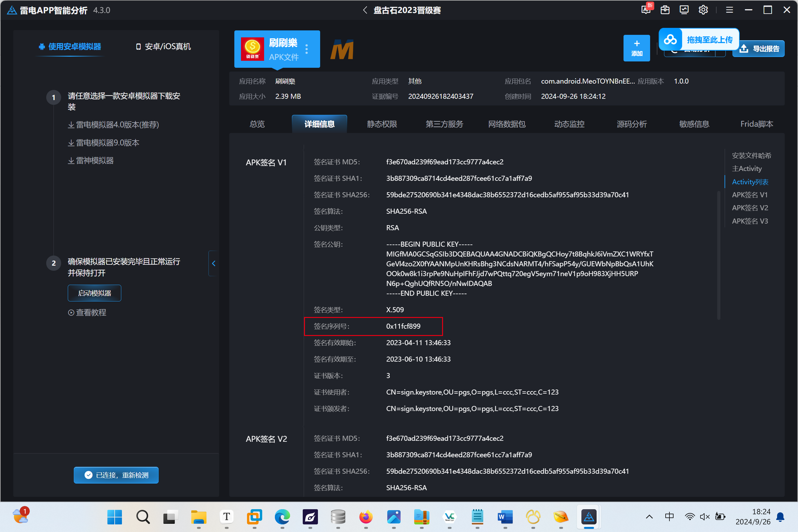Open File Explorer from taskbar
The height and width of the screenshot is (532, 798).
pyautogui.click(x=199, y=517)
